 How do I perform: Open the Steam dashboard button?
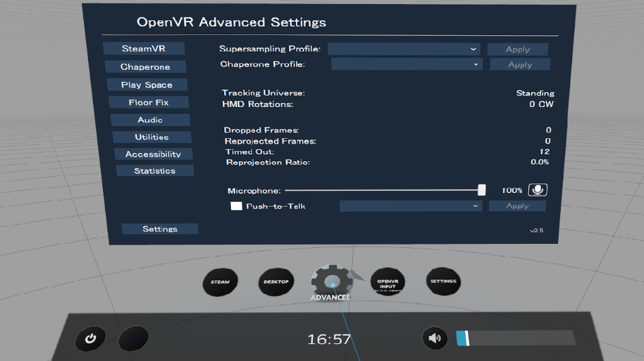tap(220, 282)
